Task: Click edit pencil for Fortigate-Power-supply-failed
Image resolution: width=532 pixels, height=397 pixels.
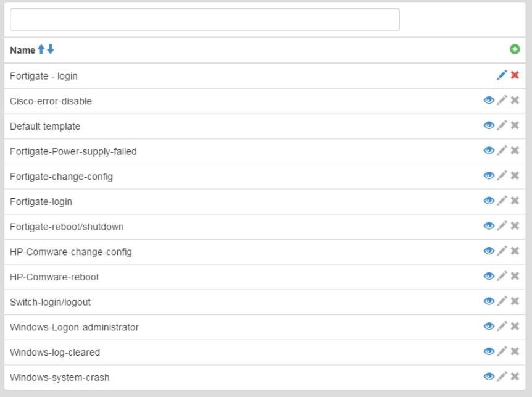Action: tap(502, 151)
